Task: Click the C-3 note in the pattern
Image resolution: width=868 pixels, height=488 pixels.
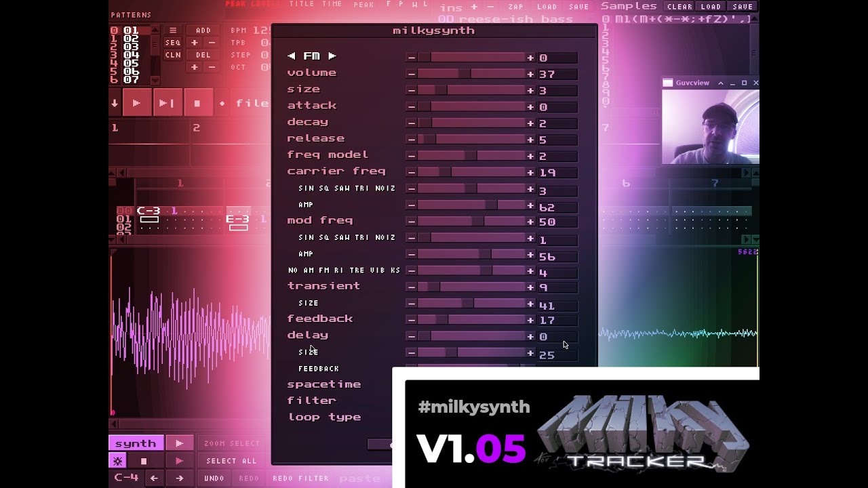Action: (149, 211)
